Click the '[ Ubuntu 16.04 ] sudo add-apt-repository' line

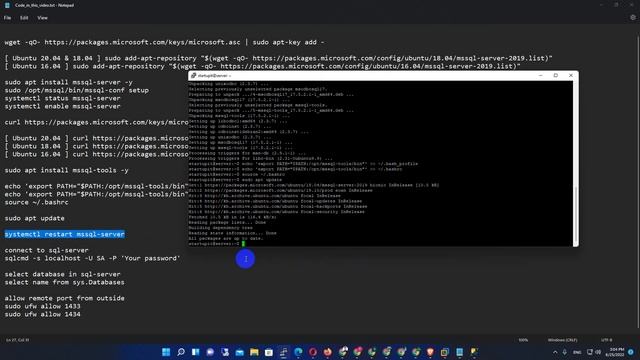coord(262,66)
